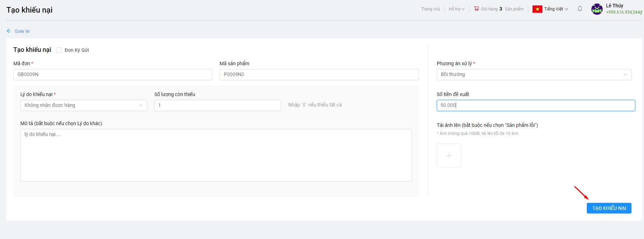
Task: Click the plus icon to upload image
Action: (x=449, y=156)
